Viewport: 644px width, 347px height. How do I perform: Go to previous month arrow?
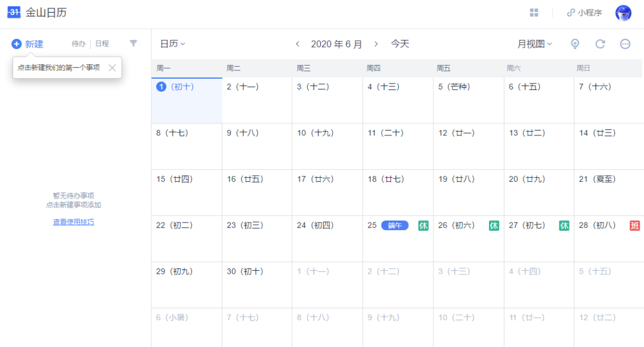(298, 44)
